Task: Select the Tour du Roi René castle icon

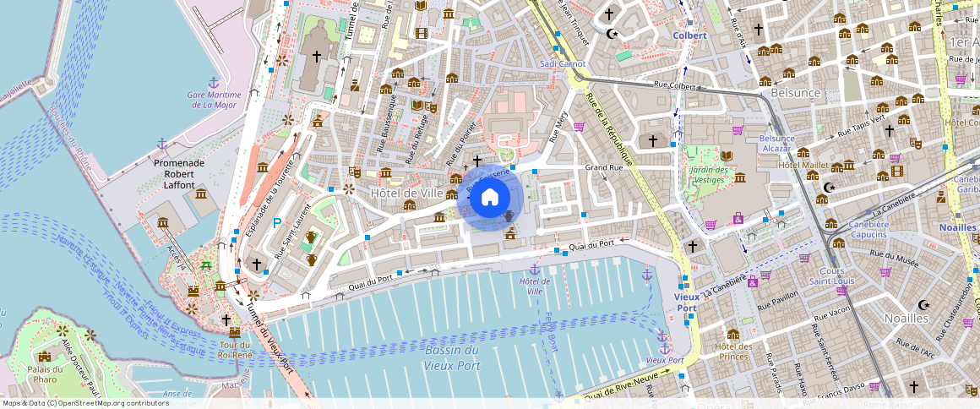Action: click(234, 332)
